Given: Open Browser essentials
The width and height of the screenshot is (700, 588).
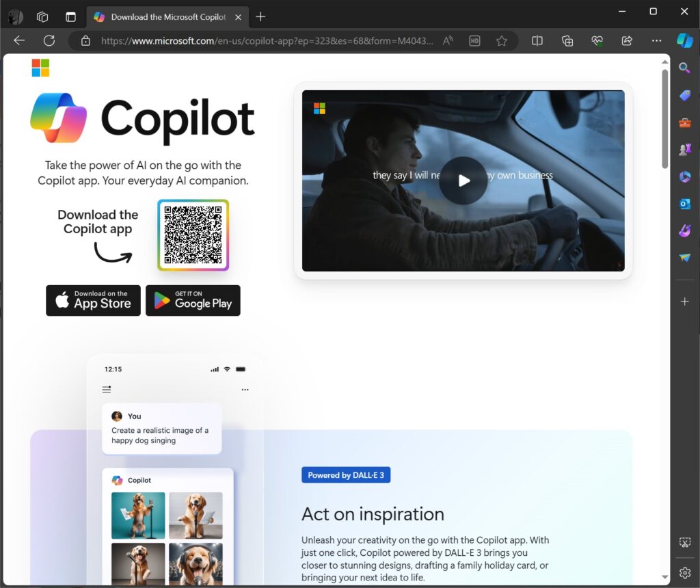Looking at the screenshot, I should click(597, 40).
